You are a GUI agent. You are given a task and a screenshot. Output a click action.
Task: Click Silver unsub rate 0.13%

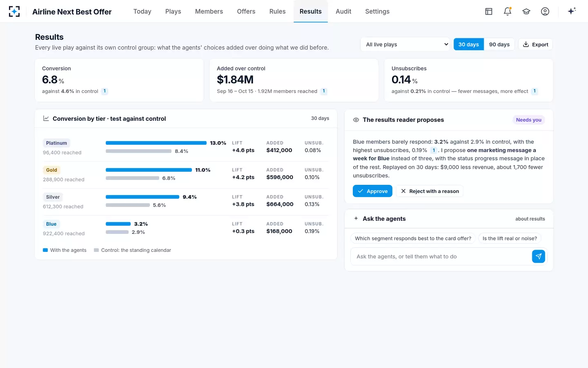click(x=312, y=204)
